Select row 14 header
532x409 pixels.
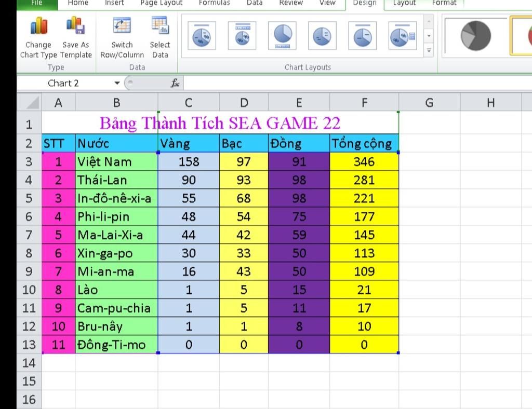pos(29,363)
